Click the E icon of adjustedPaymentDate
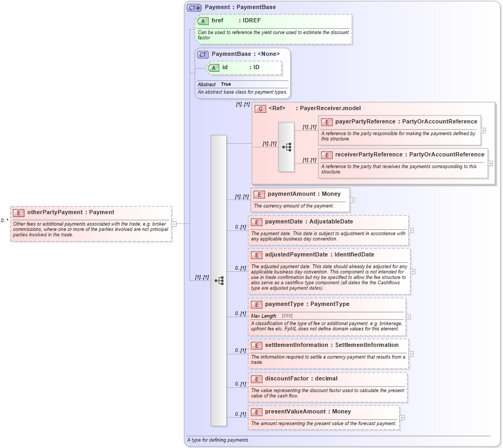The image size is (503, 448). pos(257,255)
